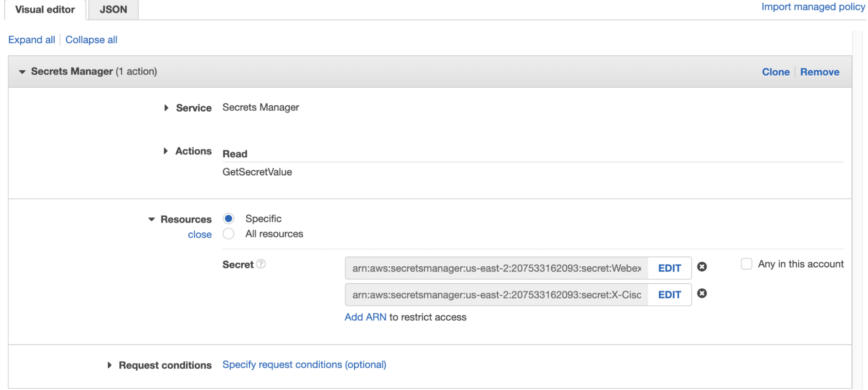Click the Read access level heading
The width and height of the screenshot is (868, 390).
[x=235, y=154]
